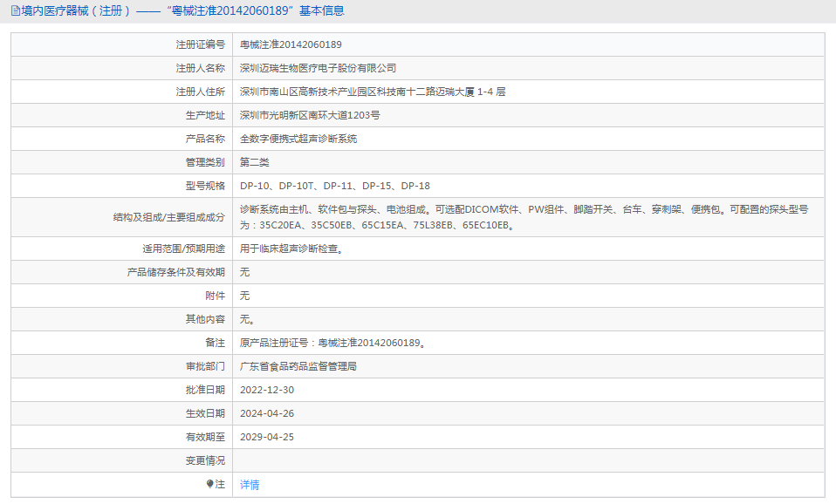Click approval department 广东省食品药品监督管理局

(x=298, y=366)
